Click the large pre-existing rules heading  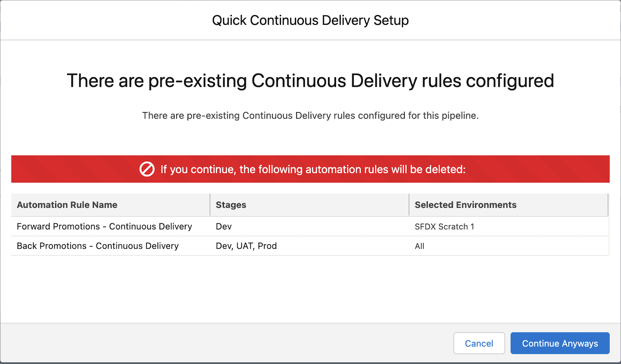tap(310, 81)
